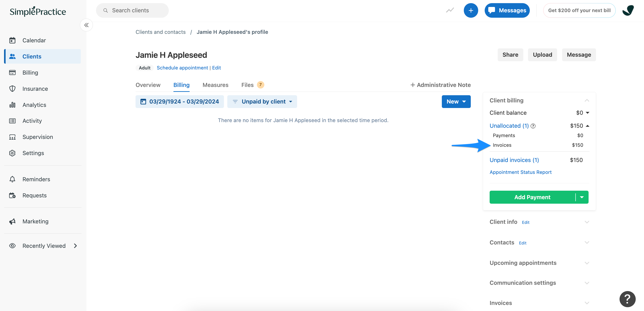
Task: Open the 03/29/1924 - 03/29/2024 date range
Action: 180,102
